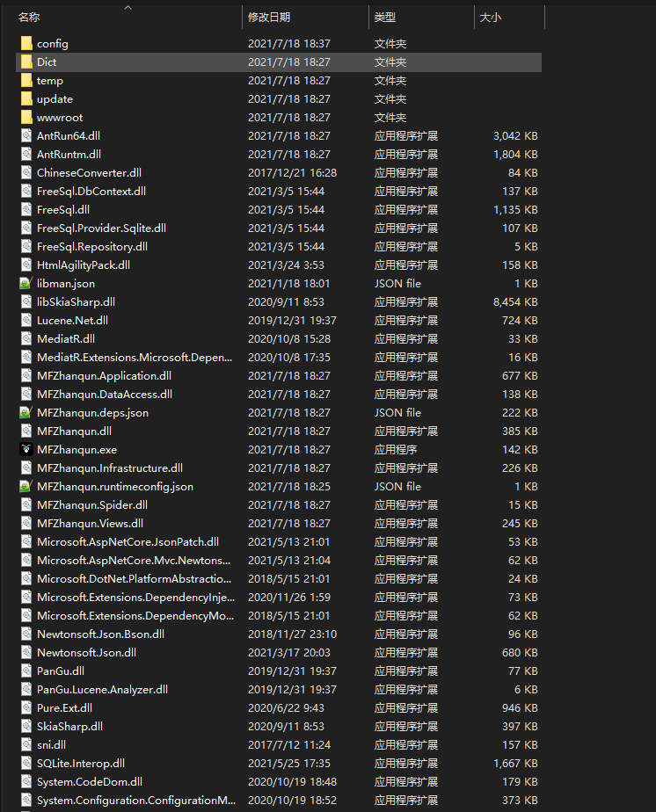This screenshot has height=812, width=656.
Task: Sort by the 大小 column header
Action: point(490,17)
